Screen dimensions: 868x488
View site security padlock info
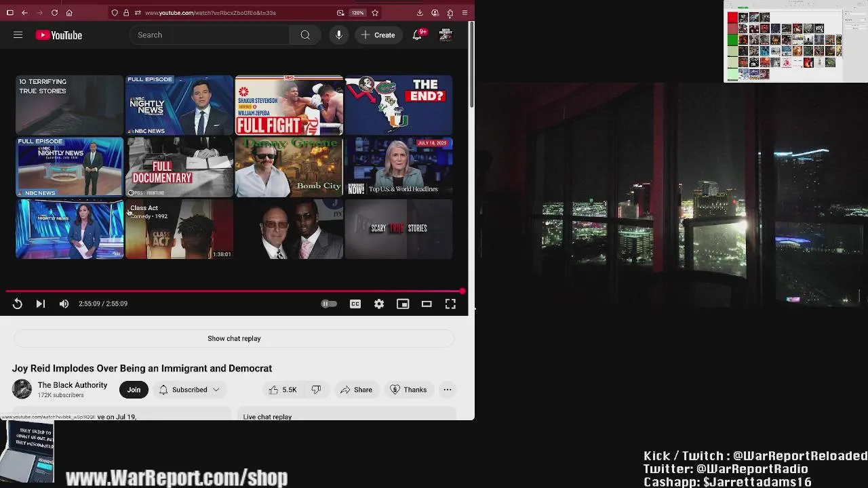126,12
